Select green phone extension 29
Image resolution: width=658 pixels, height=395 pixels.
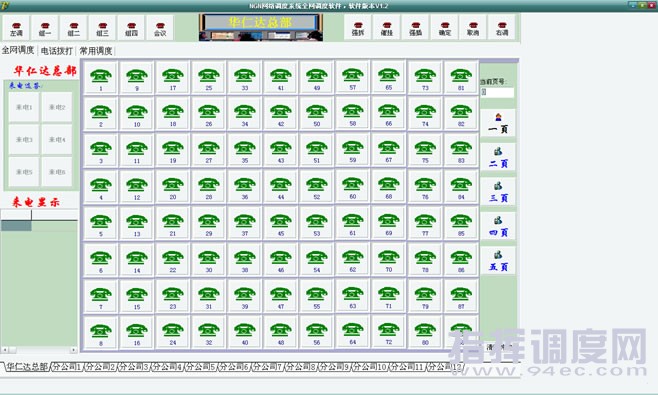(x=209, y=223)
